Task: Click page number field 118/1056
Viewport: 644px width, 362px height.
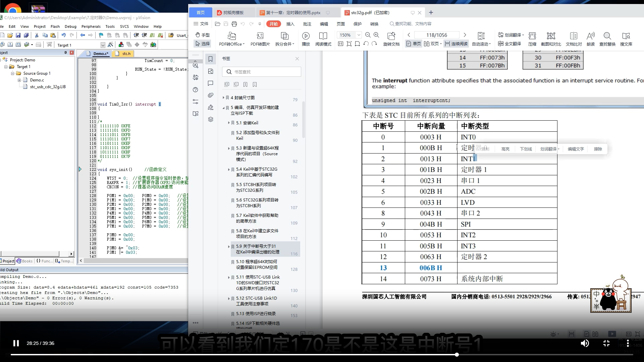Action: [x=437, y=35]
